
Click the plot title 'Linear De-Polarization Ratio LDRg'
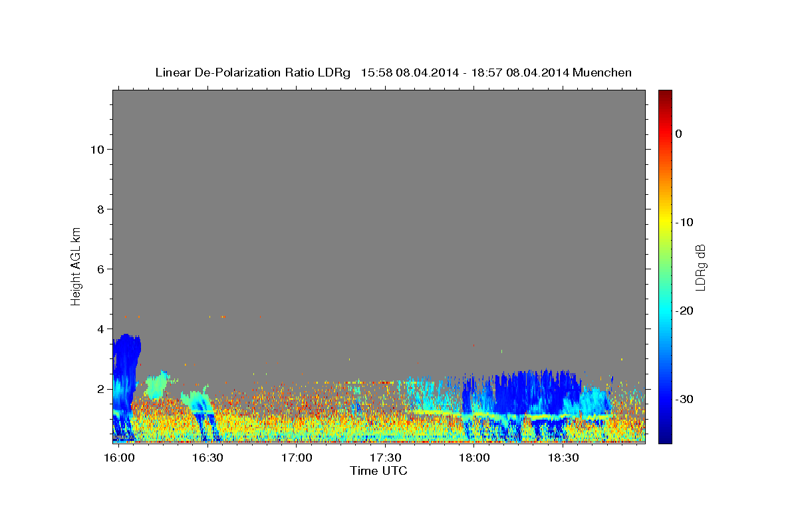[x=252, y=72]
